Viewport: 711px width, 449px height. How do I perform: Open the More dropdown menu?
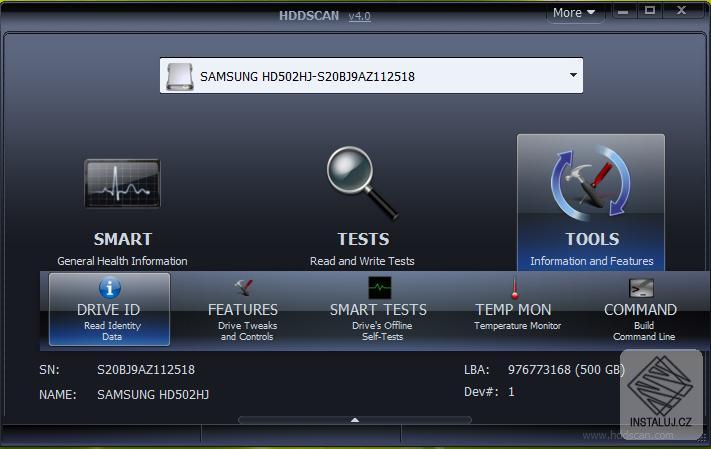coord(574,13)
